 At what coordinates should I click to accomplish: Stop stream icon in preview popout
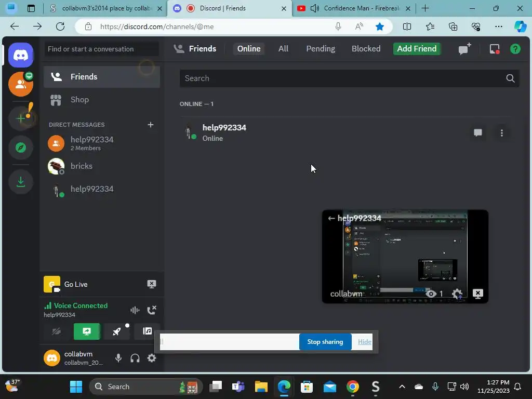coord(478,294)
